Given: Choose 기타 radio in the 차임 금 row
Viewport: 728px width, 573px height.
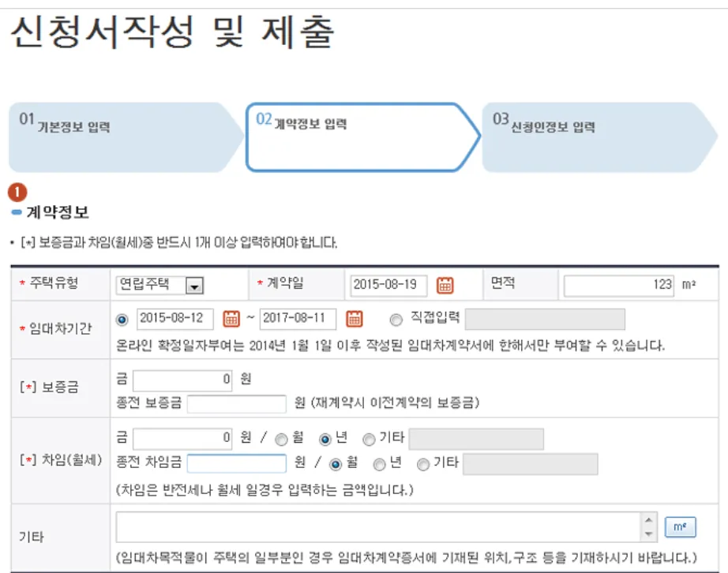Looking at the screenshot, I should coord(369,439).
